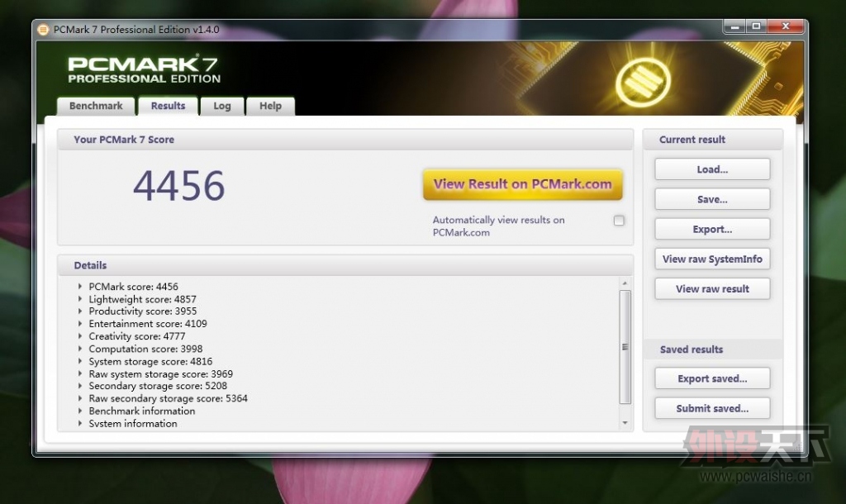Viewport: 846px width, 504px height.
Task: Open the Benchmark tab
Action: (96, 106)
